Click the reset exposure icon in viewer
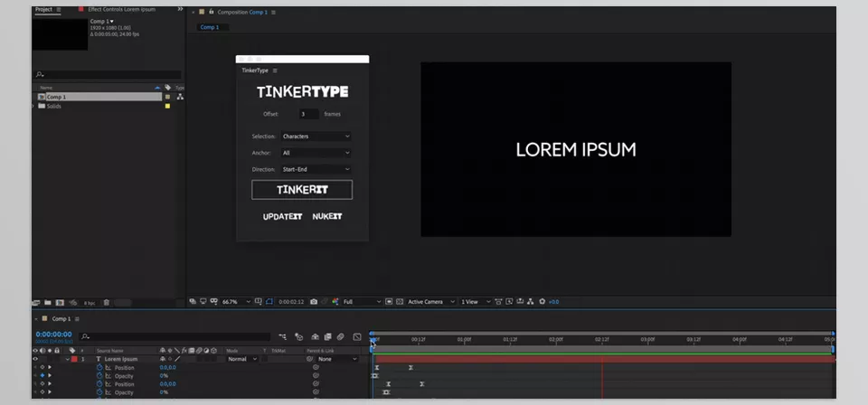 click(x=542, y=302)
